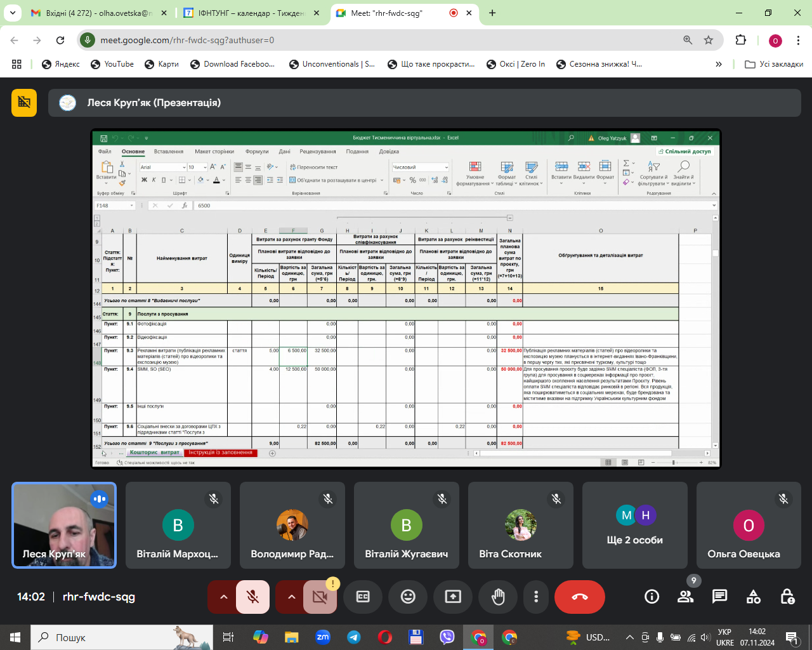Click the Chrome address bar URL
This screenshot has height=650, width=812.
tap(187, 40)
